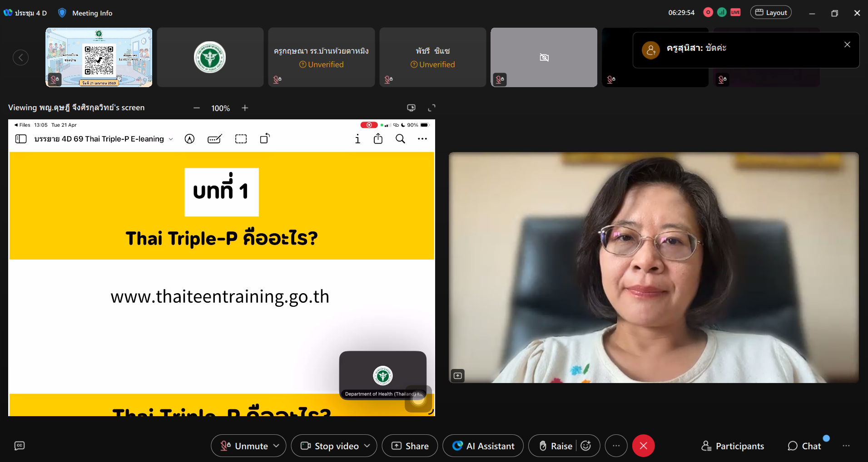Open the Participants panel
The image size is (868, 462).
[733, 446]
